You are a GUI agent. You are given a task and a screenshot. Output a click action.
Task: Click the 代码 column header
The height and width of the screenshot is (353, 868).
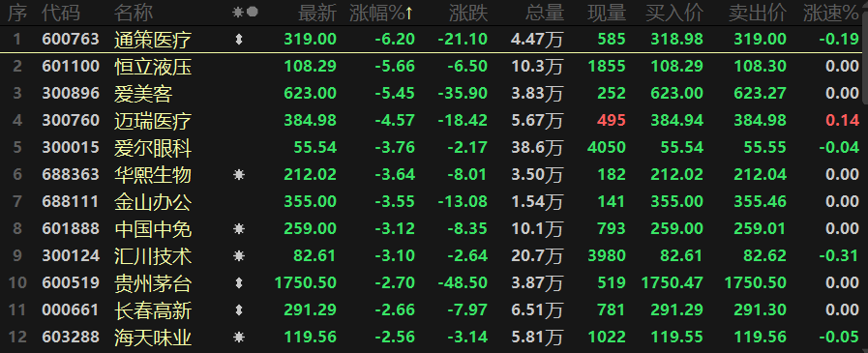[x=61, y=13]
